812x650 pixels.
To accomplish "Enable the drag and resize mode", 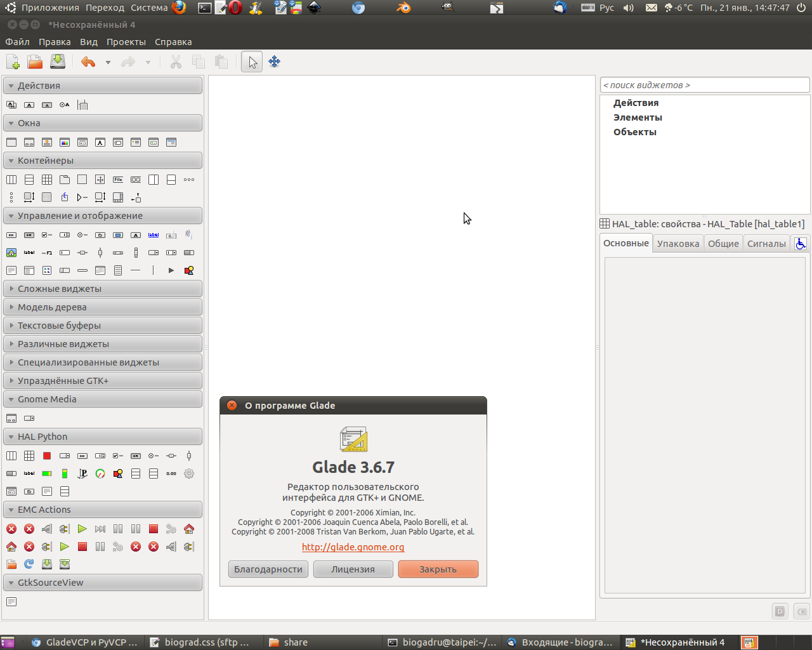I will point(275,62).
